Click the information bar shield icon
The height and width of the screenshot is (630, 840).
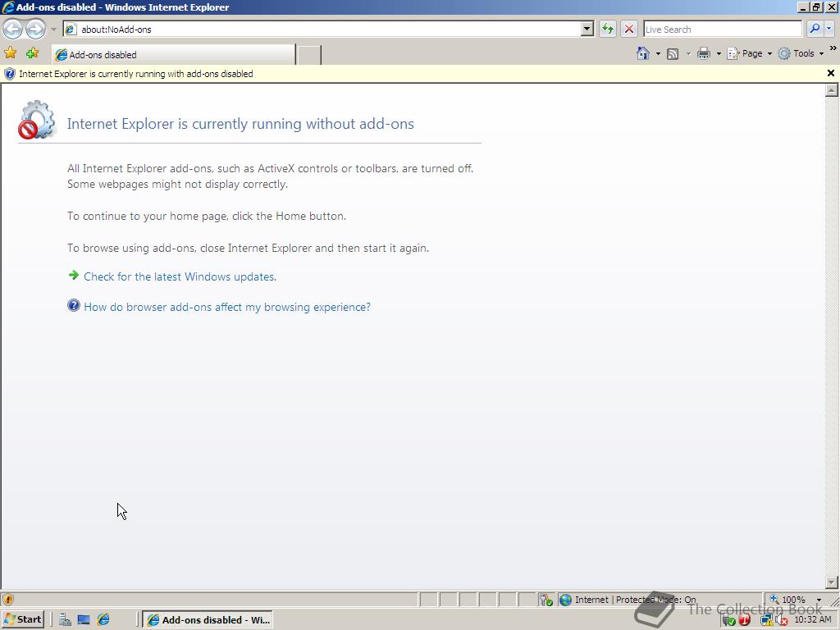click(9, 74)
